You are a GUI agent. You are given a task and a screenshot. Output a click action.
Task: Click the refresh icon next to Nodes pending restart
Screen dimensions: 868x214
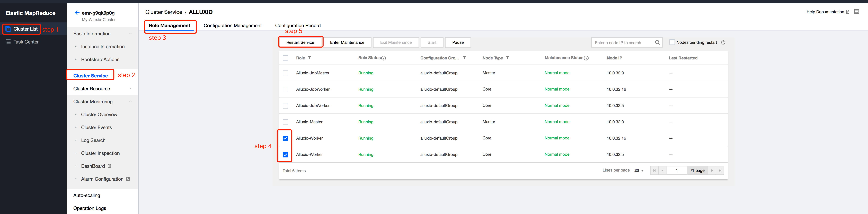723,42
